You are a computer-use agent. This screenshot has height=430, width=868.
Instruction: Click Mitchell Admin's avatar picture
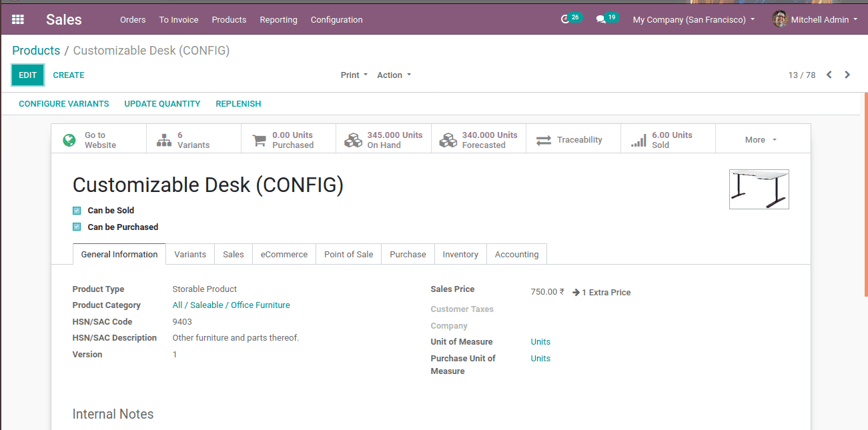tap(780, 19)
